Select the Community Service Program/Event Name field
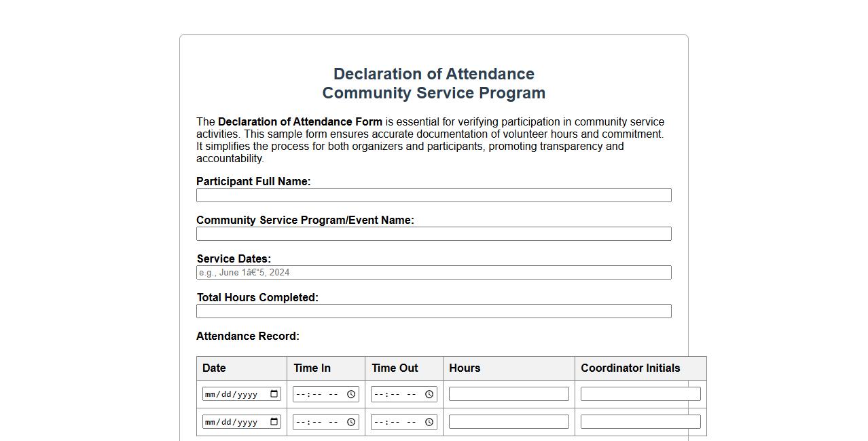868x441 pixels. 433,233
